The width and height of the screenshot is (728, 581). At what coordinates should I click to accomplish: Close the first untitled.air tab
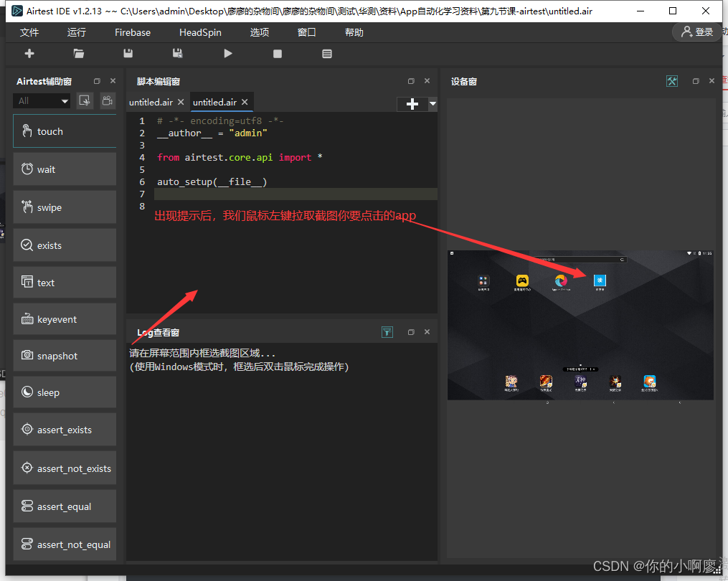181,102
